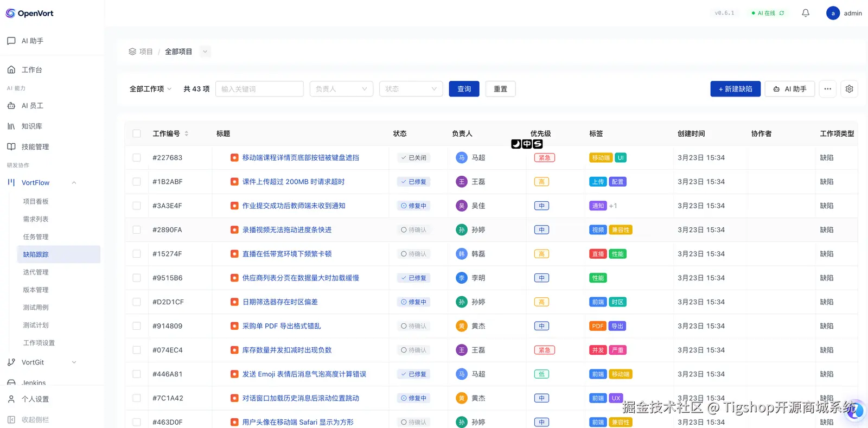Open the 全部项目 breadcrumb dropdown arrow
The width and height of the screenshot is (868, 428).
(205, 52)
